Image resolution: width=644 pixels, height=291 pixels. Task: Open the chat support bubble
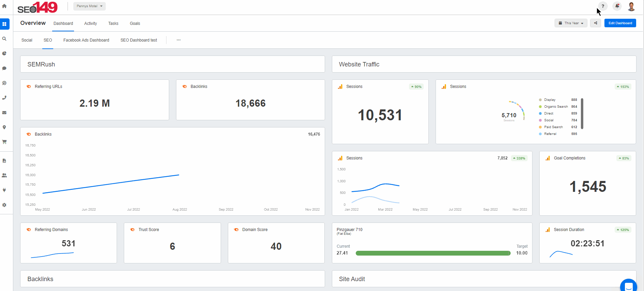[x=629, y=286]
